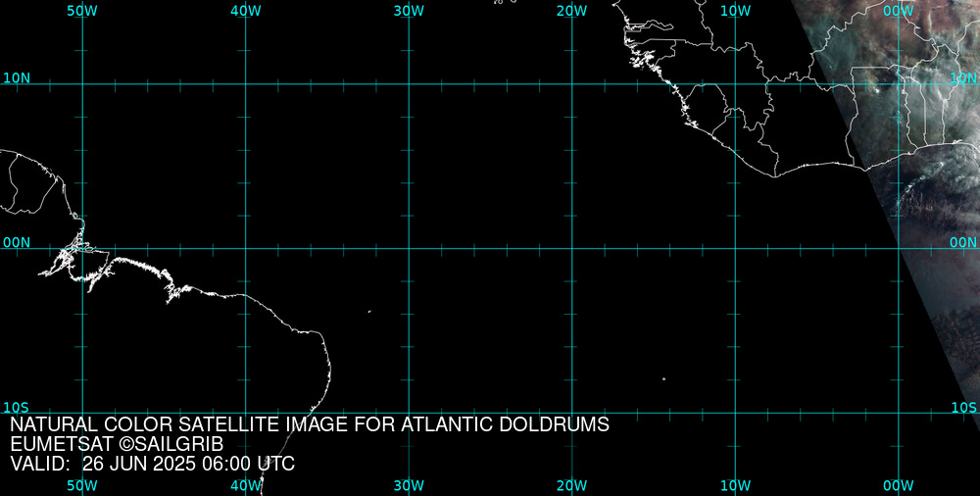Click the 10S label on the left edge

(x=17, y=408)
